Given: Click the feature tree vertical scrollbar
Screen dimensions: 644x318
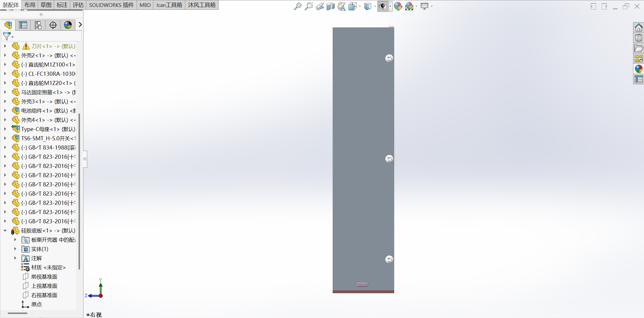Looking at the screenshot, I should click(x=79, y=192).
